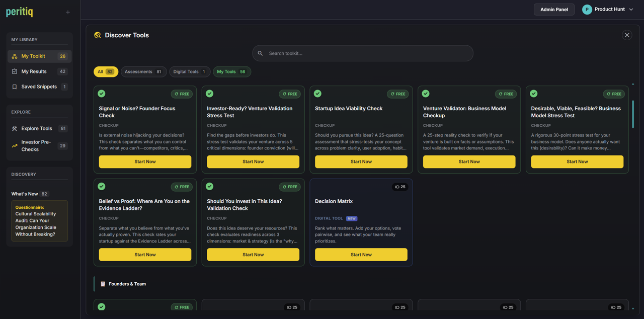Click the 82 badge beside What's New
The image size is (644, 319).
point(44,194)
